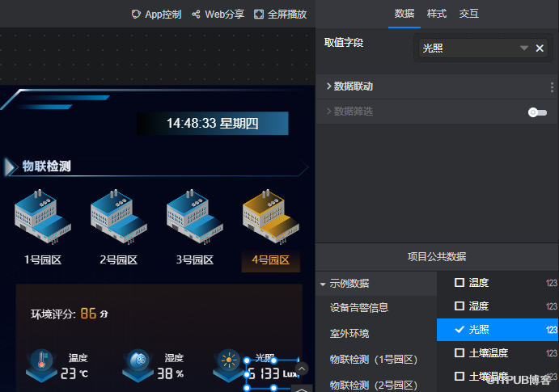Click the 2号园区 factory building icon

coord(119,217)
